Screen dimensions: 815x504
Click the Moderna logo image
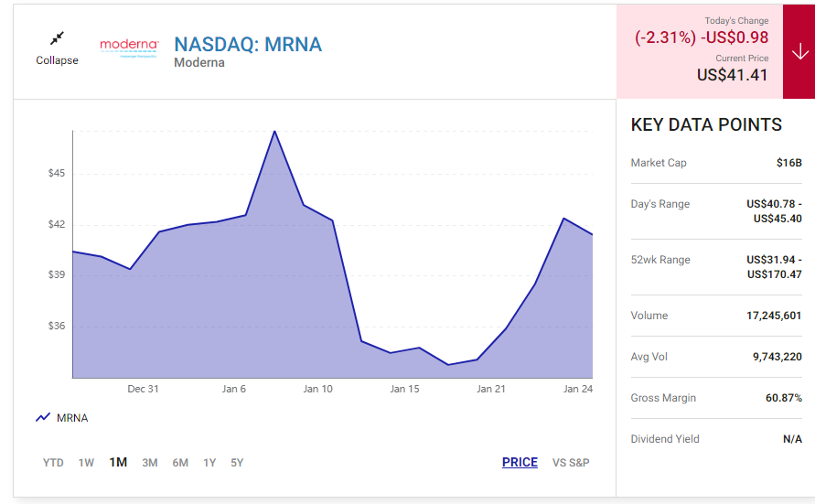129,48
